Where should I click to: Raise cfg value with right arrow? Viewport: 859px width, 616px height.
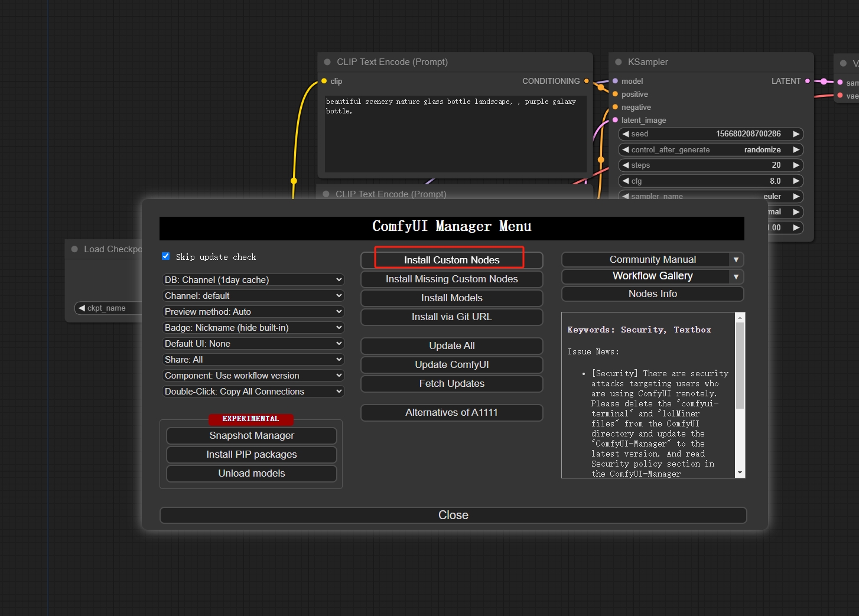tap(796, 181)
